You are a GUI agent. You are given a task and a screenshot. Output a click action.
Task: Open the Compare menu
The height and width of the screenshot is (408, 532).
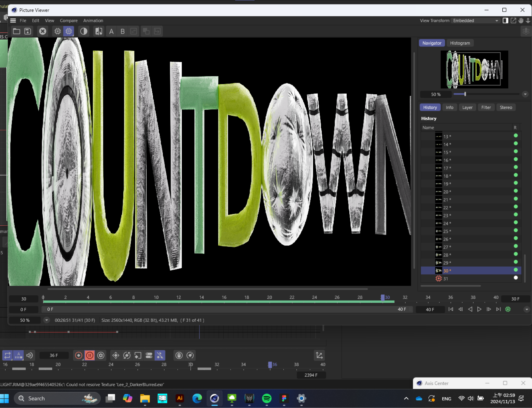pos(69,20)
